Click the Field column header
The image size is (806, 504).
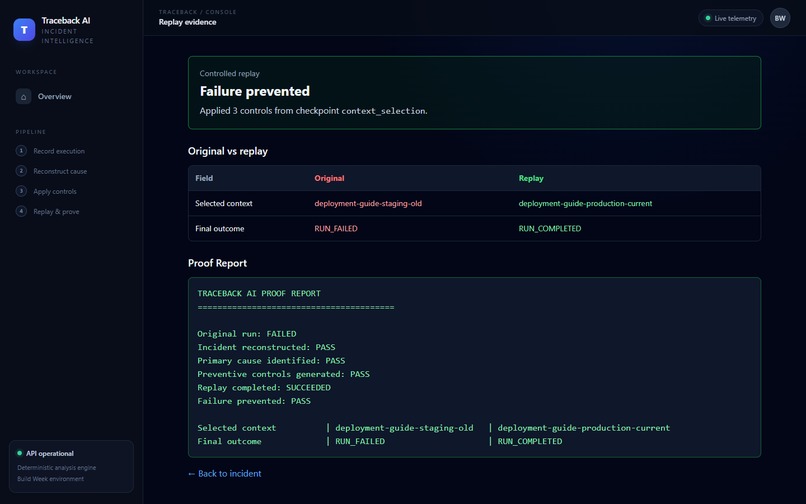pos(204,178)
